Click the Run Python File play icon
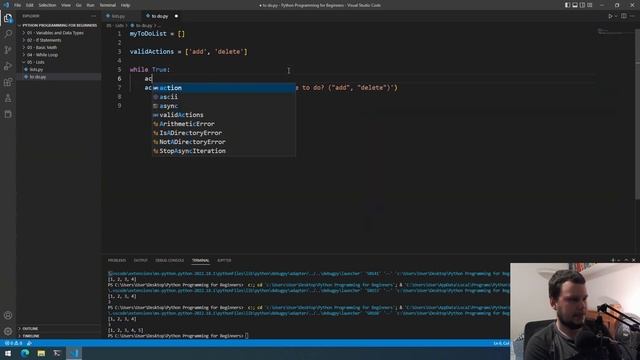This screenshot has height=360, width=640. pos(610,16)
